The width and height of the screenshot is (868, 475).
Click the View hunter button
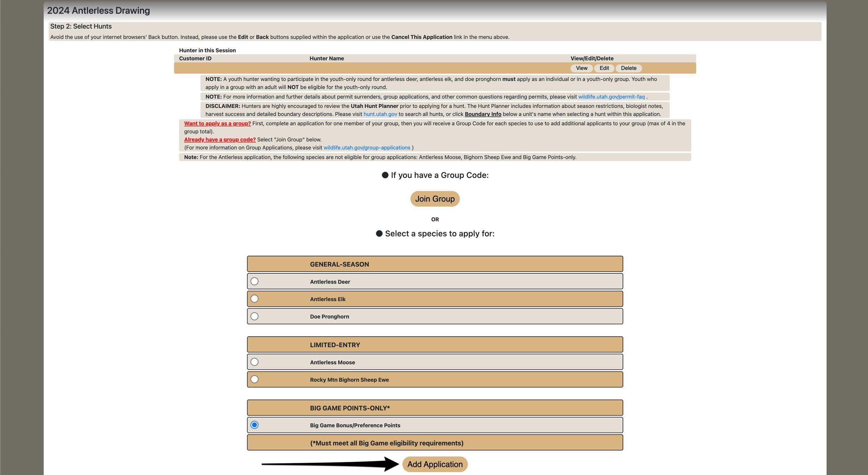pyautogui.click(x=582, y=68)
